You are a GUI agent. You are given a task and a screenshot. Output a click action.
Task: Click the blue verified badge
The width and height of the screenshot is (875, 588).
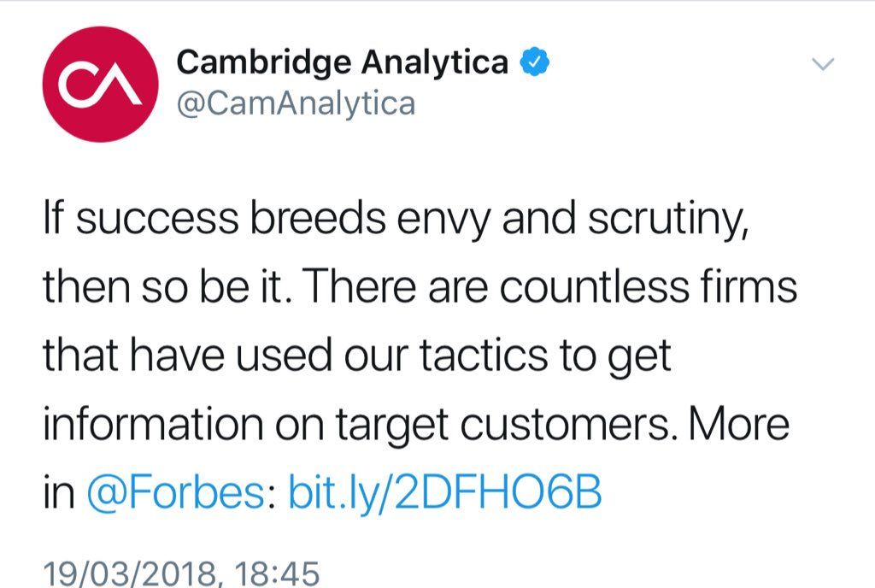point(536,62)
